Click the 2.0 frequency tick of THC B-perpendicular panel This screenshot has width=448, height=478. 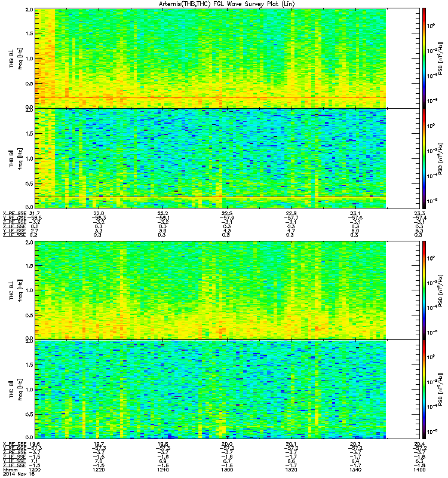pos(29,243)
